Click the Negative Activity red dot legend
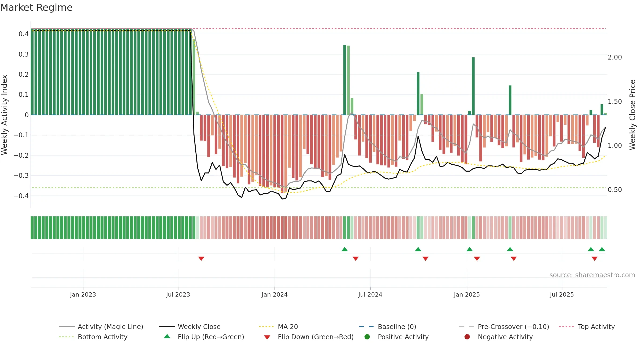644x362 pixels. pyautogui.click(x=467, y=337)
